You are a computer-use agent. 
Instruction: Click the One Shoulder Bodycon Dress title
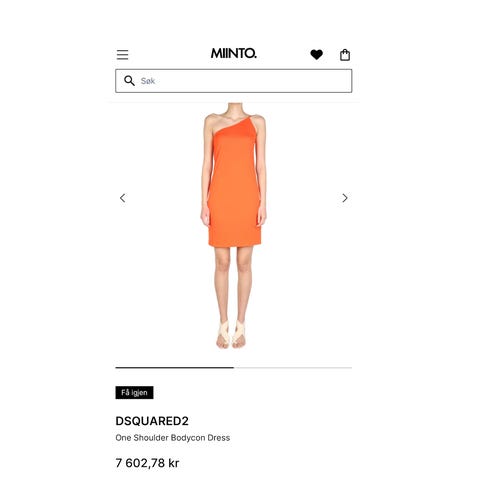click(x=173, y=438)
